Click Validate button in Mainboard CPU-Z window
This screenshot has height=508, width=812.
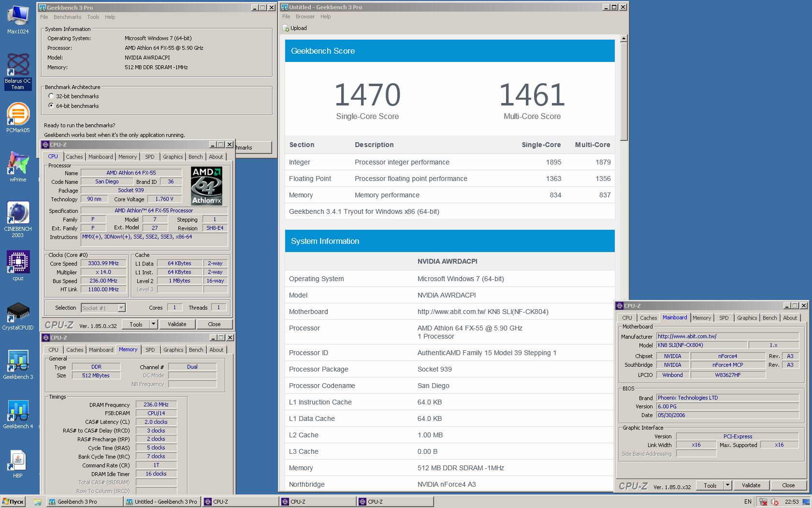751,485
